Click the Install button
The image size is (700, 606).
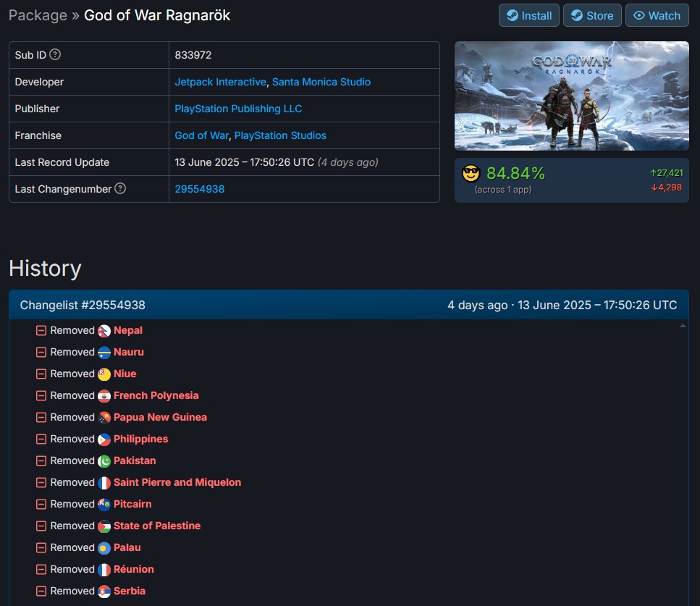[x=529, y=16]
